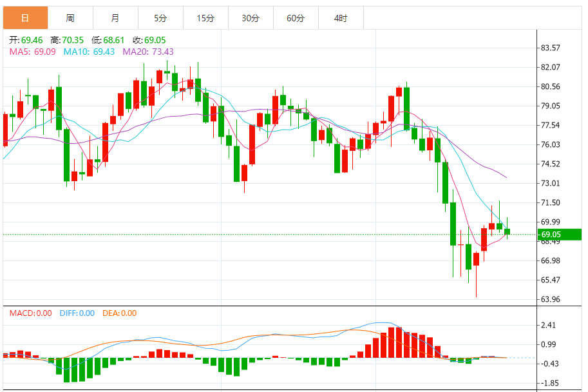This screenshot has height=392, width=588.
Task: Click the 收:69.05 close price
Action: (149, 40)
